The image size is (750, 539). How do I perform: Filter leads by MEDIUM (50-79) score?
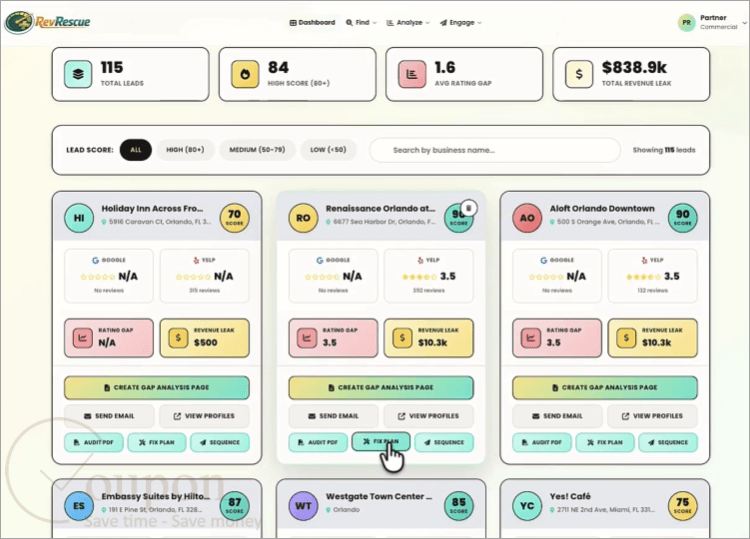point(257,150)
